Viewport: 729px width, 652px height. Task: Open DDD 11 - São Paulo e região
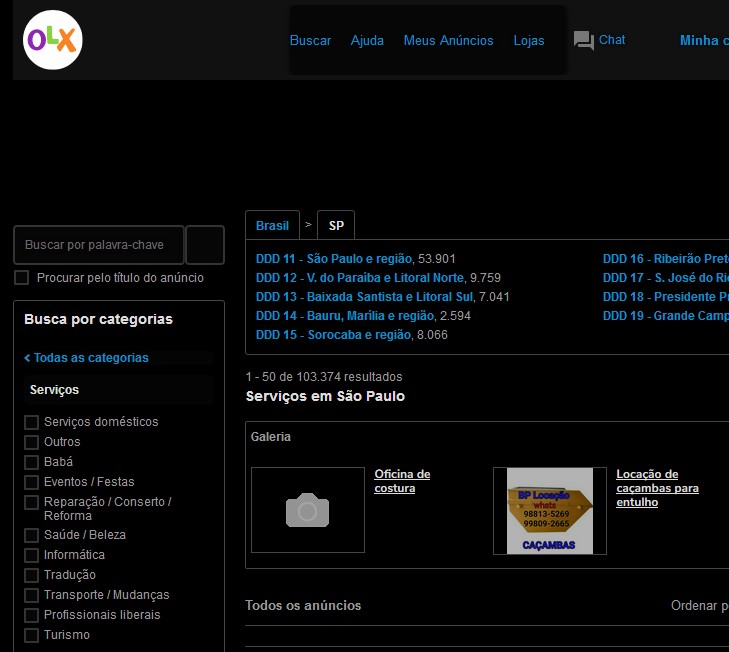[x=334, y=259]
